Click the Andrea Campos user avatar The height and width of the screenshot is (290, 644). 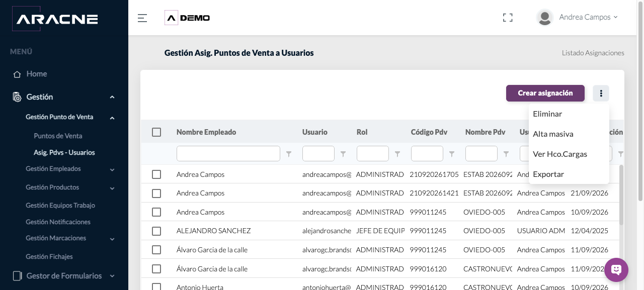click(545, 18)
